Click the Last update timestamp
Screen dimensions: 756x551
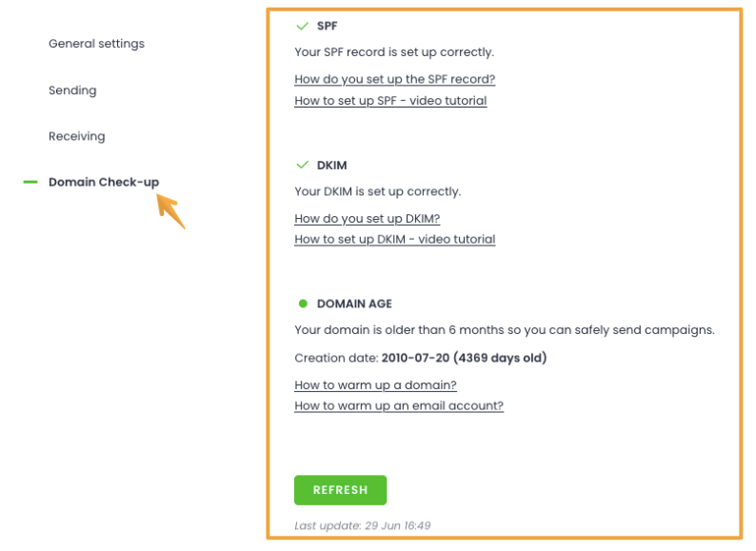[363, 525]
